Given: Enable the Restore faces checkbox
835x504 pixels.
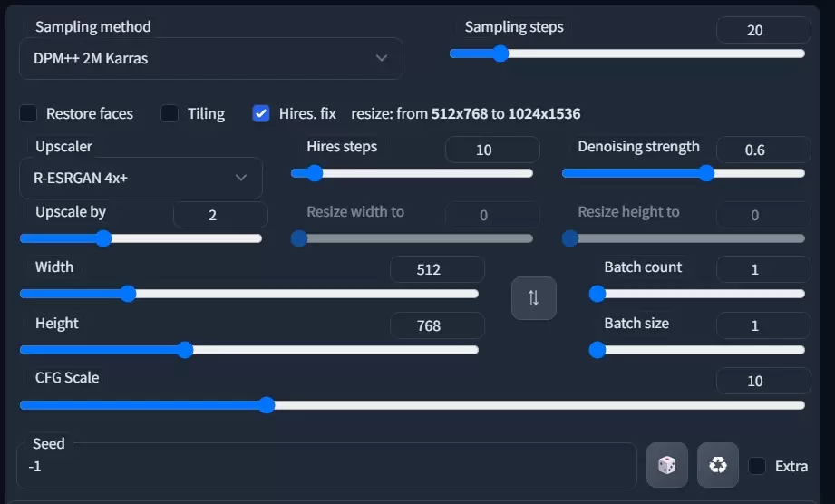Looking at the screenshot, I should tap(29, 113).
